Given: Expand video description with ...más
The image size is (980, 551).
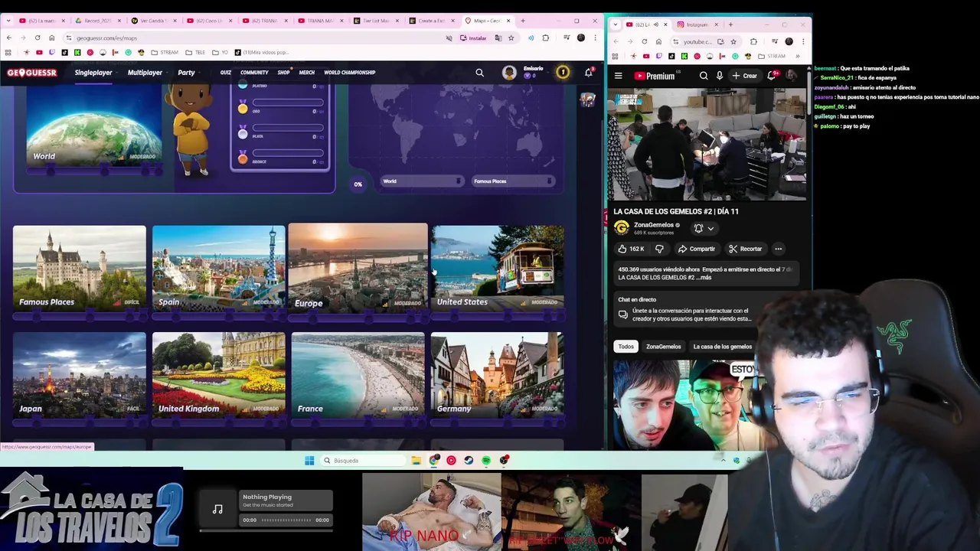Looking at the screenshot, I should pyautogui.click(x=704, y=277).
